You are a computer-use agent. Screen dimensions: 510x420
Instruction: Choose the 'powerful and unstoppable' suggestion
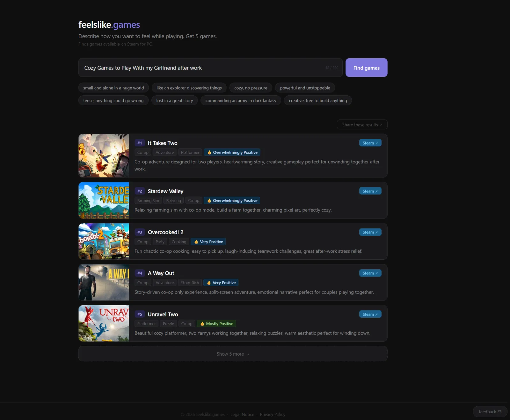tap(305, 88)
